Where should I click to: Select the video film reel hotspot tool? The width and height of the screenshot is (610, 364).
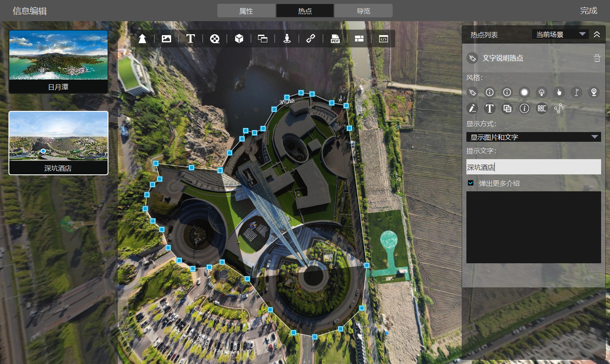tap(215, 39)
